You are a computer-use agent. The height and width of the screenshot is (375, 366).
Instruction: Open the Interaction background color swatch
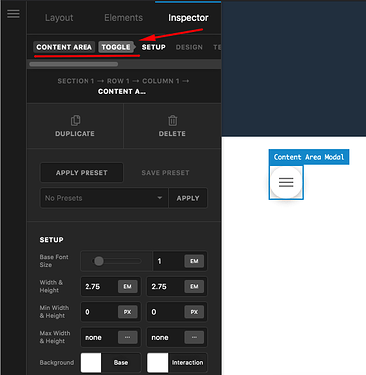(158, 363)
